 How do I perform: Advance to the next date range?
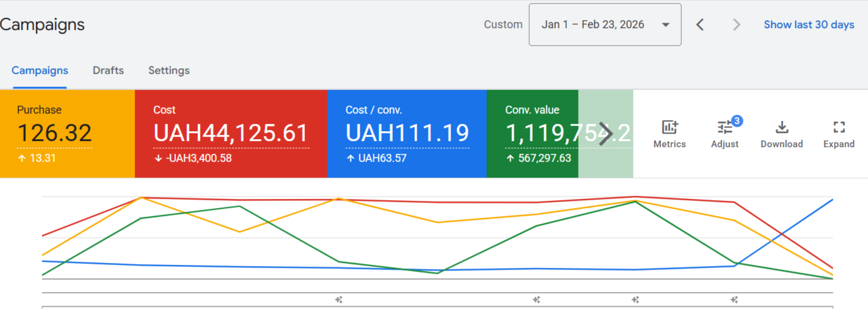click(737, 25)
